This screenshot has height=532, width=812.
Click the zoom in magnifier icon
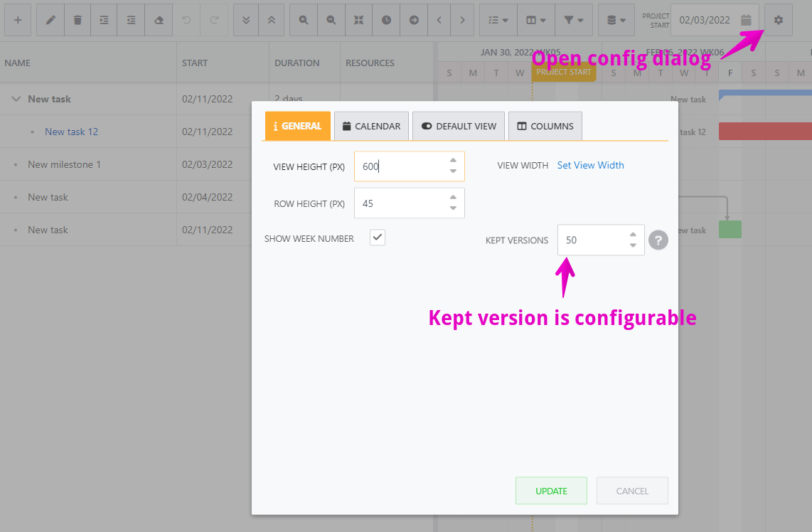[x=304, y=20]
